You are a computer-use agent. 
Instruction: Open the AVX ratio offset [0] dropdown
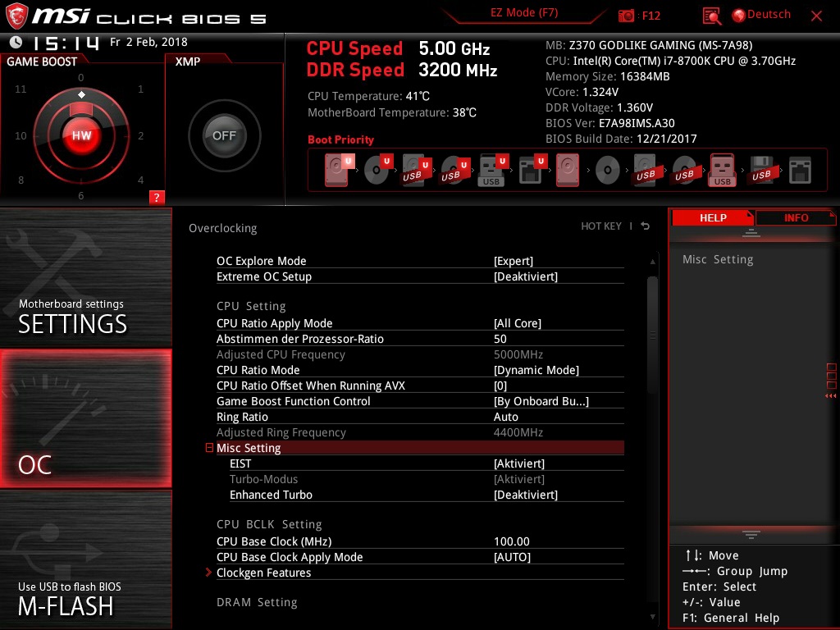pyautogui.click(x=500, y=386)
